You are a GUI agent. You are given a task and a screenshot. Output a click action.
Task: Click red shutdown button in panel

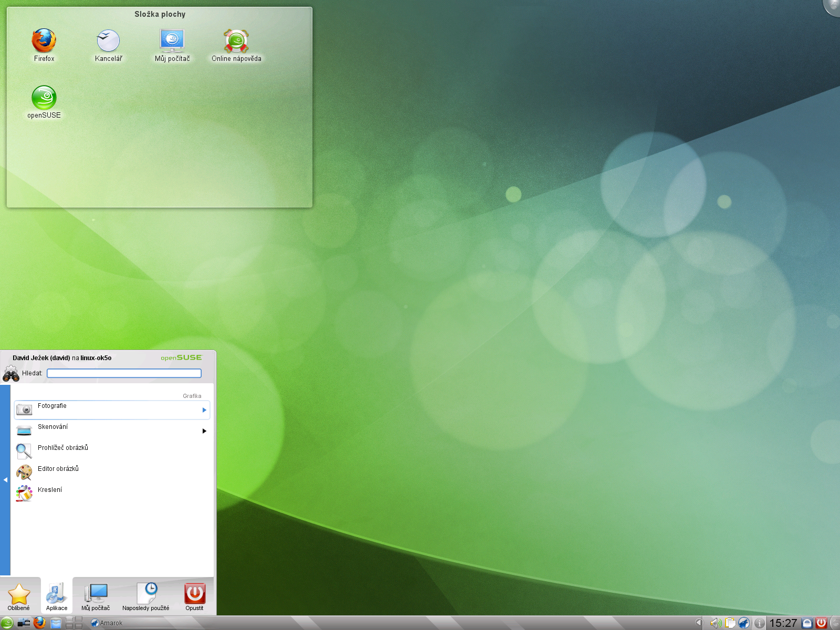(x=821, y=623)
